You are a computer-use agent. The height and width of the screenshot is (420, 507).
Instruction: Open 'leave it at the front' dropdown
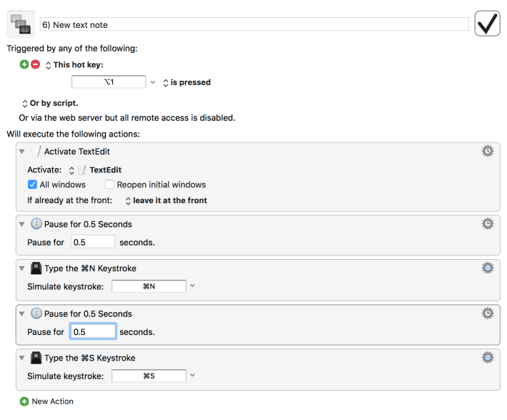[166, 200]
